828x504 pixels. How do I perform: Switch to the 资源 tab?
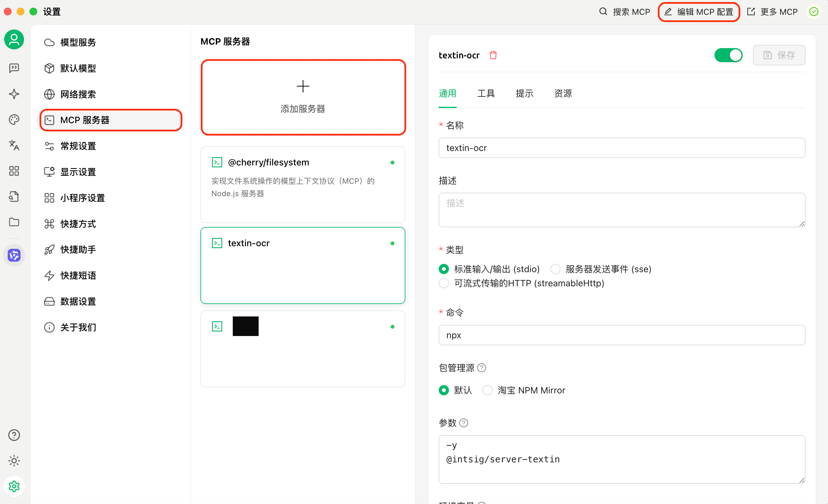pos(562,93)
